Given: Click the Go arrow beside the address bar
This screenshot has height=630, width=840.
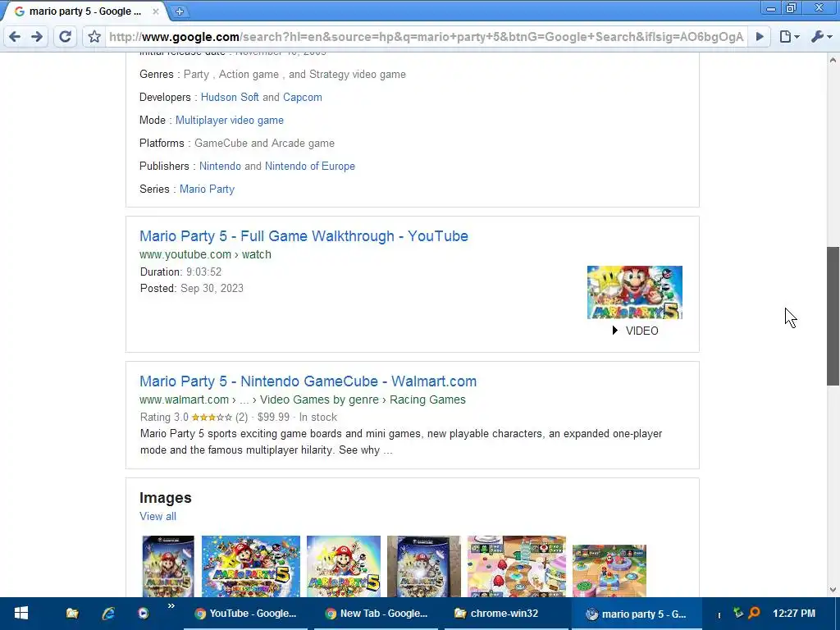Looking at the screenshot, I should 760,36.
